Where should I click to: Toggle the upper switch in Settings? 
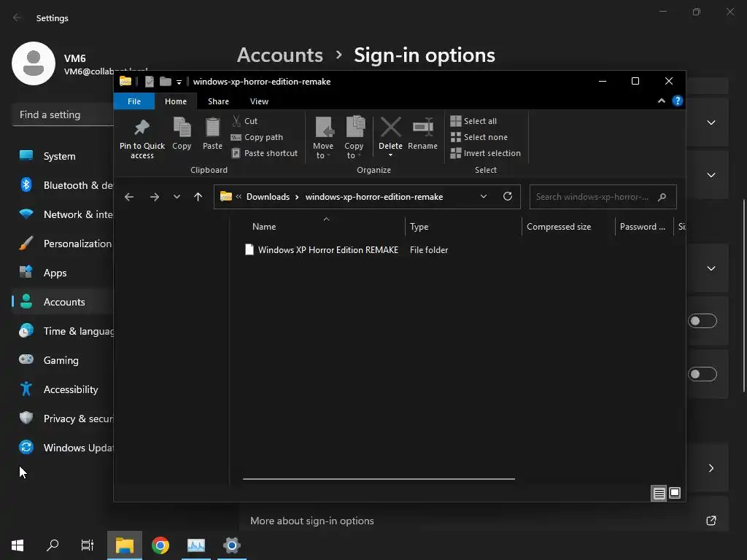pos(703,321)
